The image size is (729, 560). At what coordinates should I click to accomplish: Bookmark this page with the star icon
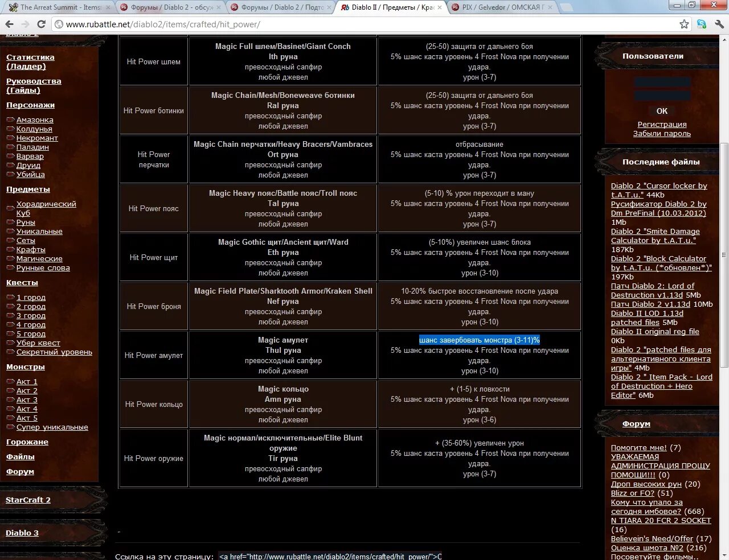684,24
